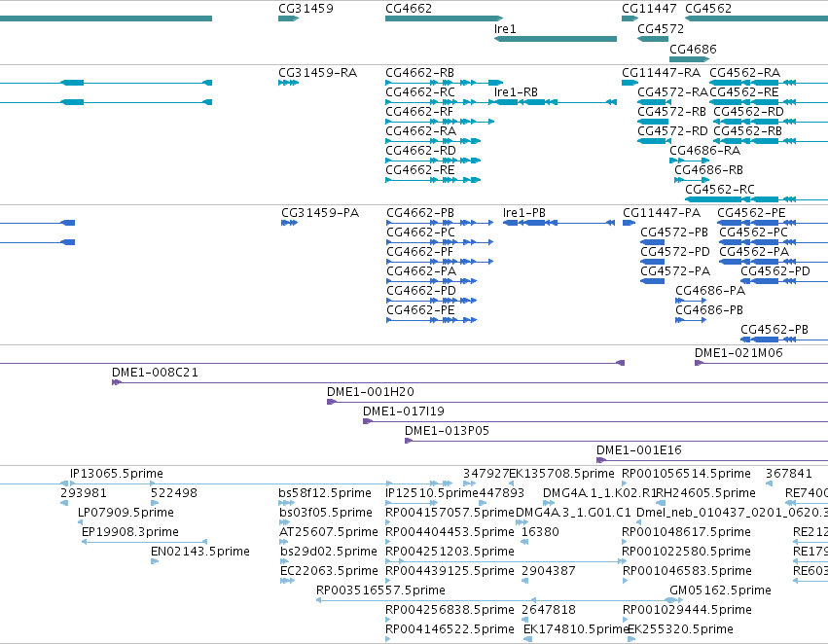Viewport: 828px width, 644px height.
Task: Select transcript CG4662-RB
Action: pyautogui.click(x=419, y=73)
